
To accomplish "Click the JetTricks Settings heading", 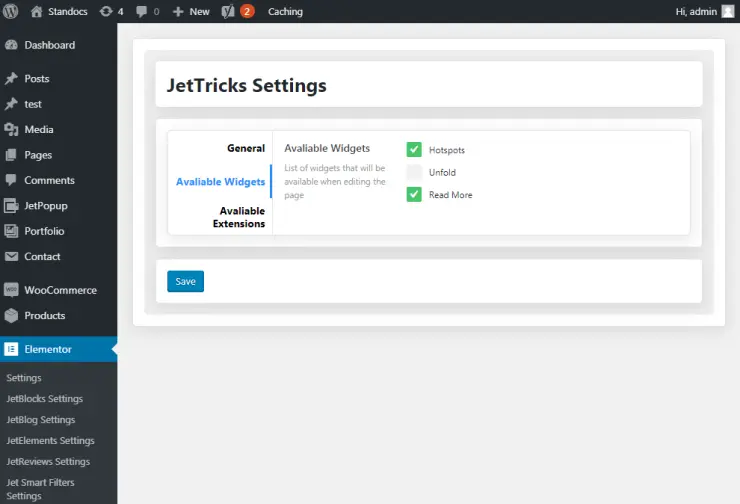I will pyautogui.click(x=246, y=85).
